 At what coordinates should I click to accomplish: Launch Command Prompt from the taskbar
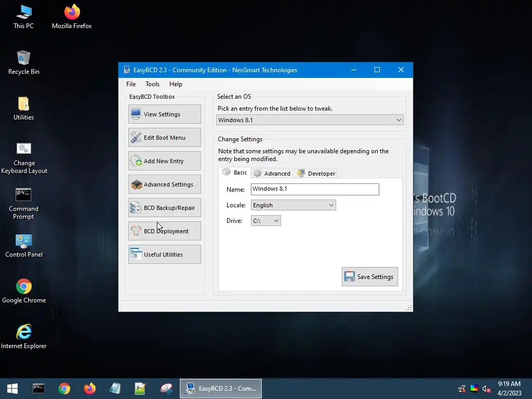[x=38, y=389]
